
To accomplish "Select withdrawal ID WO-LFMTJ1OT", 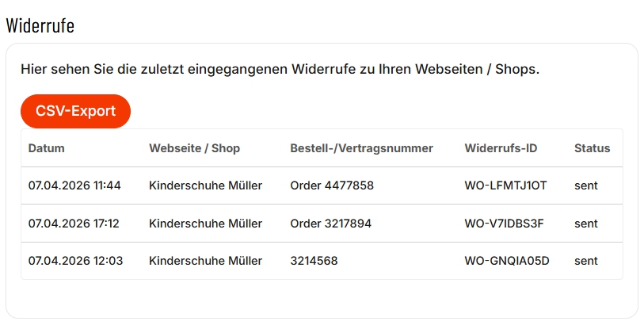I will pyautogui.click(x=505, y=185).
